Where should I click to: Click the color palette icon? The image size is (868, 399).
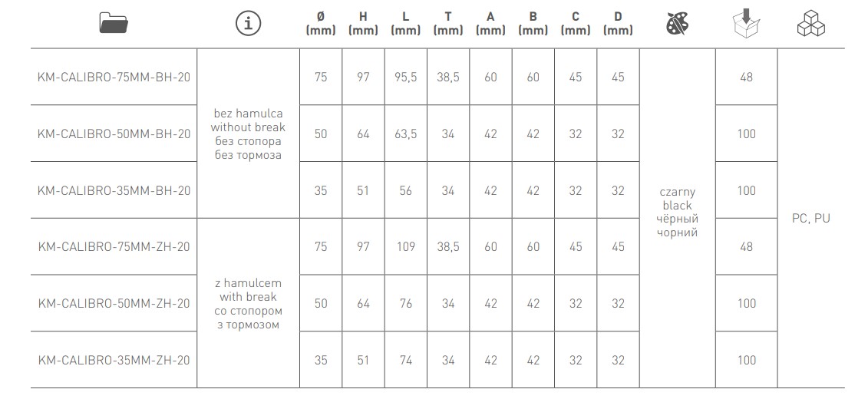coord(677,24)
